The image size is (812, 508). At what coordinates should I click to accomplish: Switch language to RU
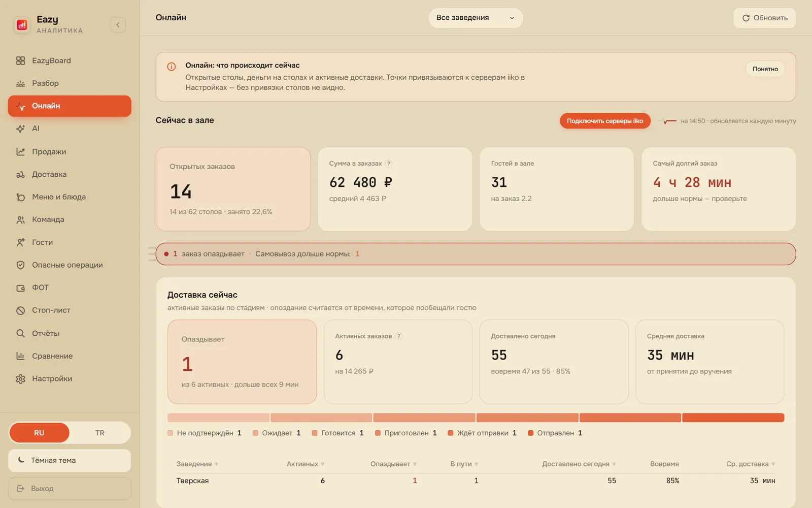(39, 433)
